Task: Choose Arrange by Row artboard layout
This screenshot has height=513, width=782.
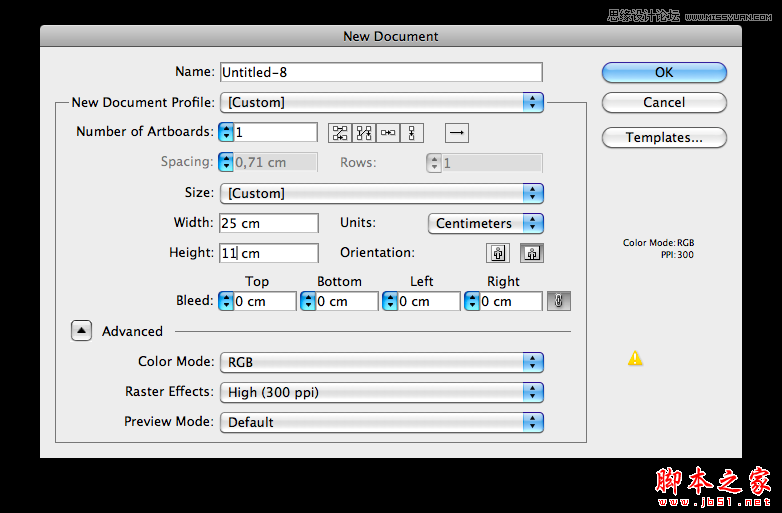Action: click(x=388, y=132)
